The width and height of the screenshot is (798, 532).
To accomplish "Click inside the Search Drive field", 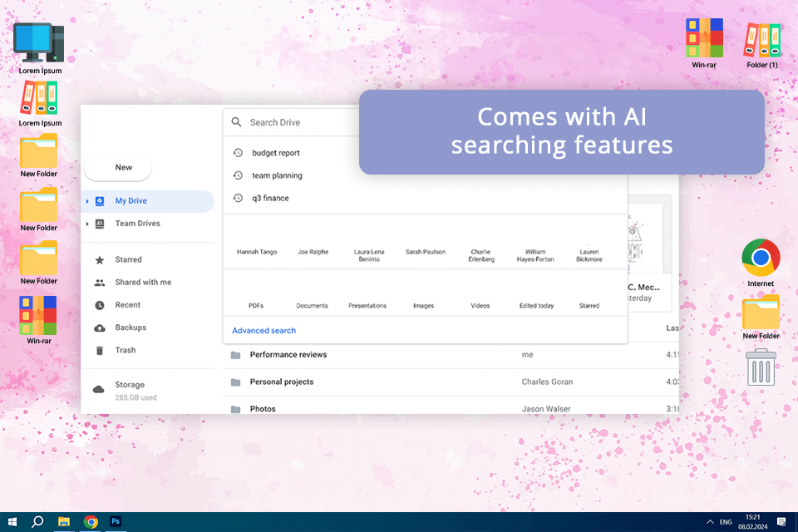I will click(291, 122).
